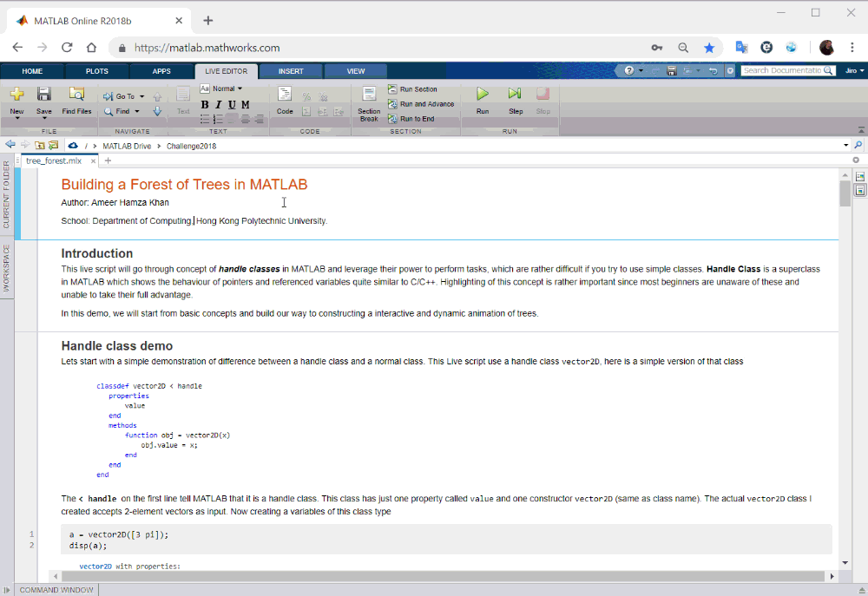
Task: Click the Code insert icon
Action: pos(285,99)
